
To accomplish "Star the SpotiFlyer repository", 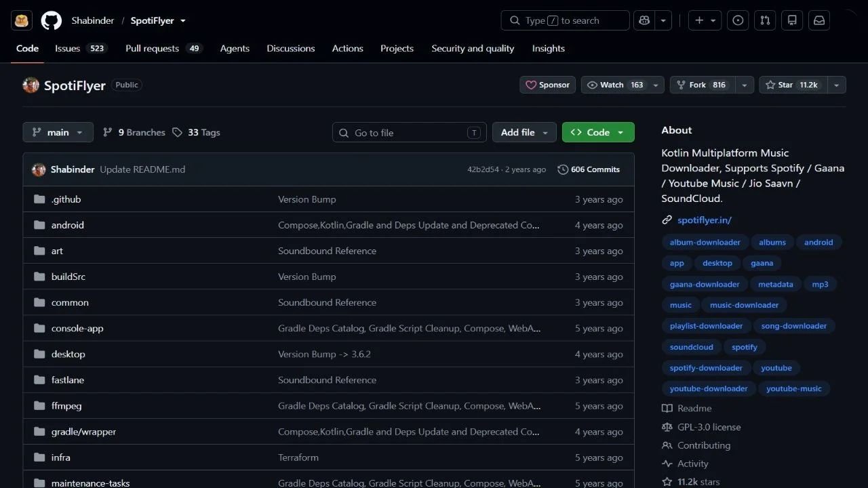I will click(x=792, y=85).
